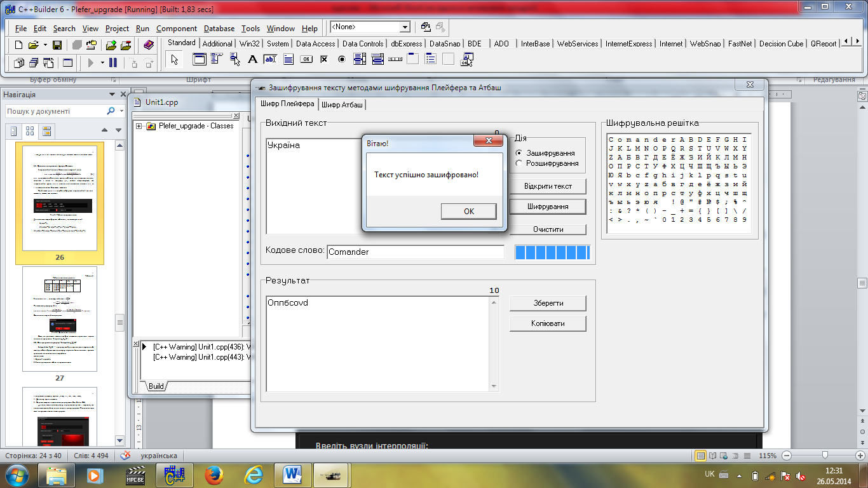
Task: Open the Component menu
Action: click(x=177, y=29)
